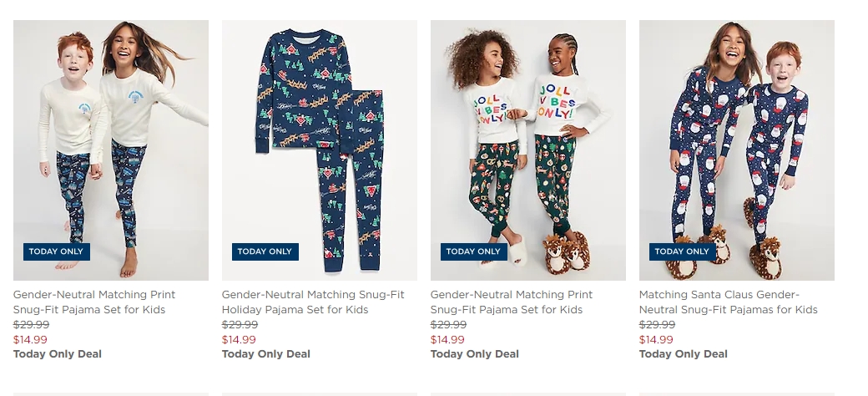Viewport: 868px width, 396px height.
Task: Click Today Only Deal label under third product
Action: pos(475,354)
